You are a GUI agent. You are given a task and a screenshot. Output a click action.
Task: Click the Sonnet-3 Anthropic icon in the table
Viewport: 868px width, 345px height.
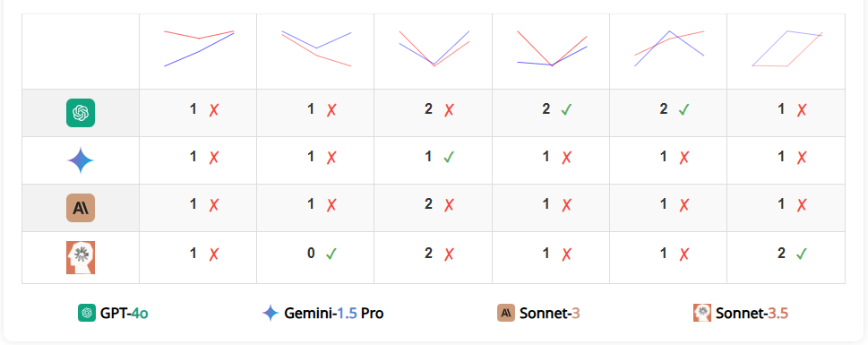click(81, 208)
